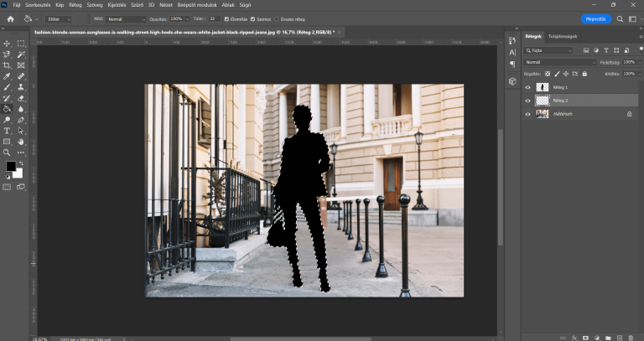Select the Brush tool
This screenshot has width=644, height=341.
7,87
